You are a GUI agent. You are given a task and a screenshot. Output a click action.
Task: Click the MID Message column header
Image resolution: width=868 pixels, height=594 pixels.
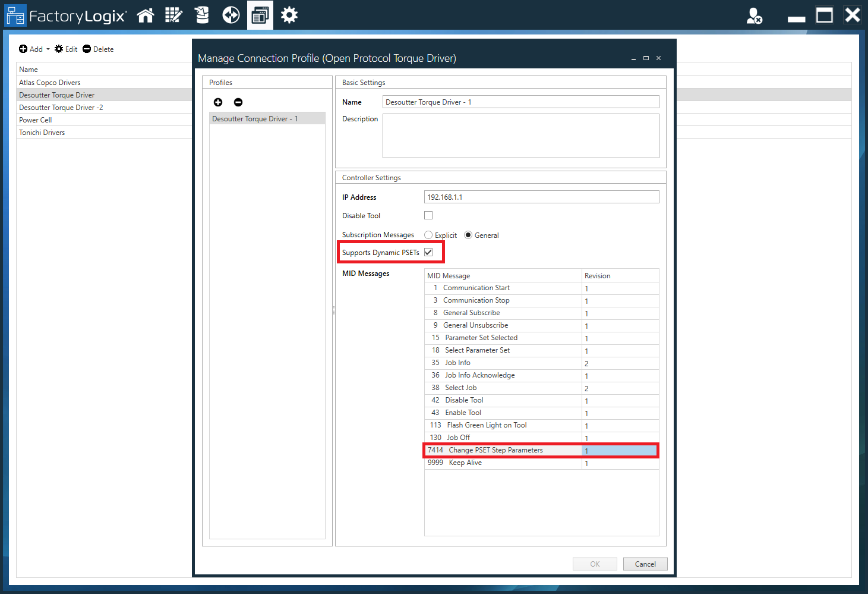coord(503,275)
